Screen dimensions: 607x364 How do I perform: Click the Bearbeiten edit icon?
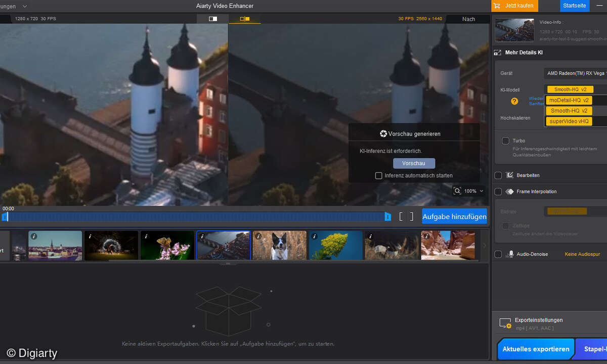tap(509, 175)
